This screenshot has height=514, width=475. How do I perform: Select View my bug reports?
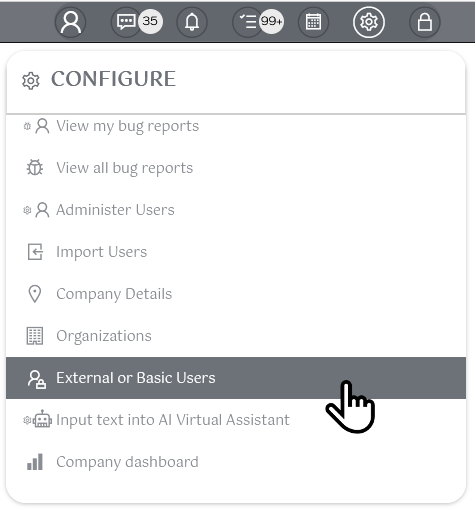click(236, 126)
